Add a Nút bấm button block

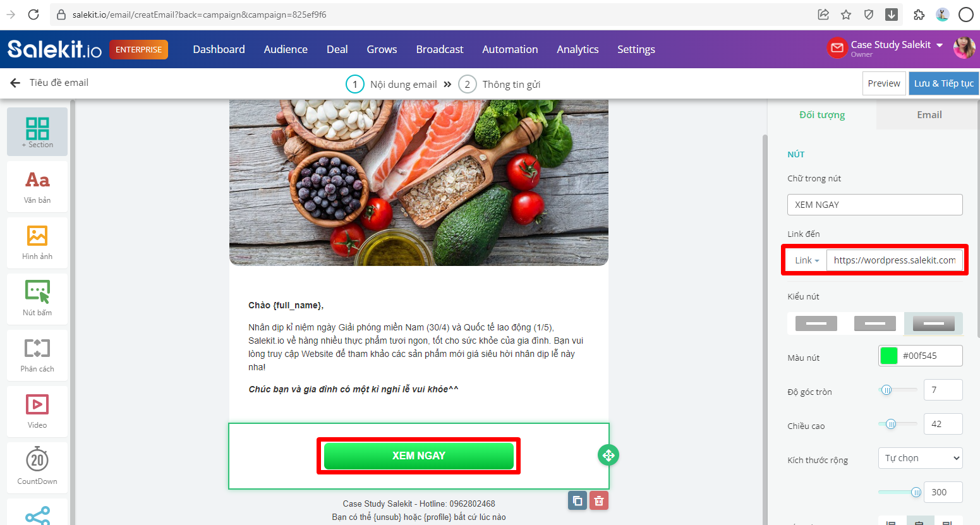click(x=37, y=299)
